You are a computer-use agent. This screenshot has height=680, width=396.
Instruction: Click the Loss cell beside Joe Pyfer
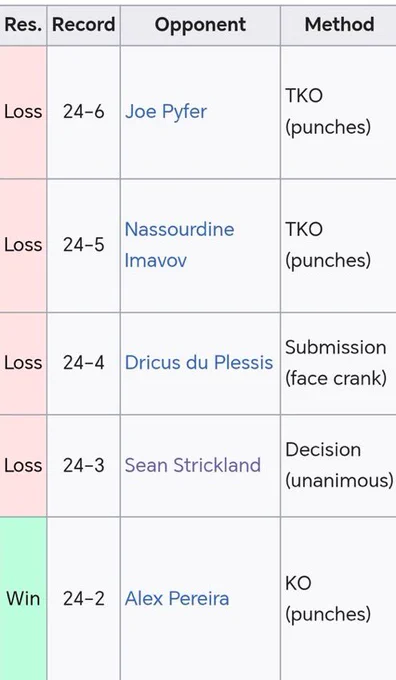[x=23, y=112]
